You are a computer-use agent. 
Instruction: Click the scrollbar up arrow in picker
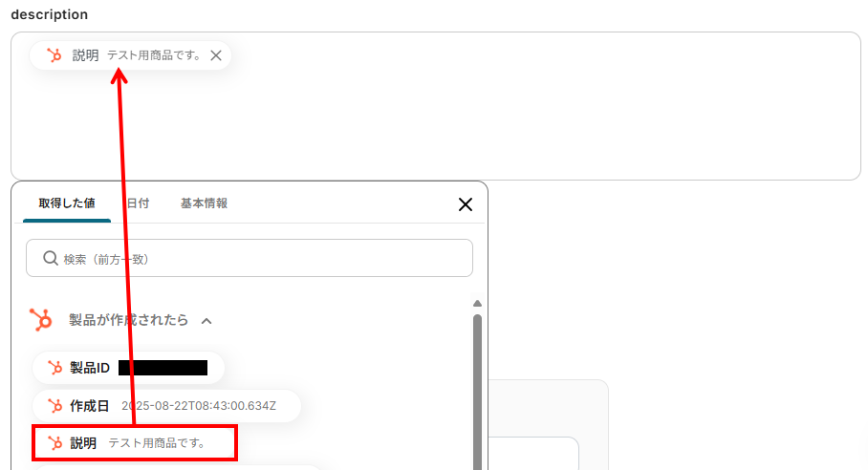[477, 304]
